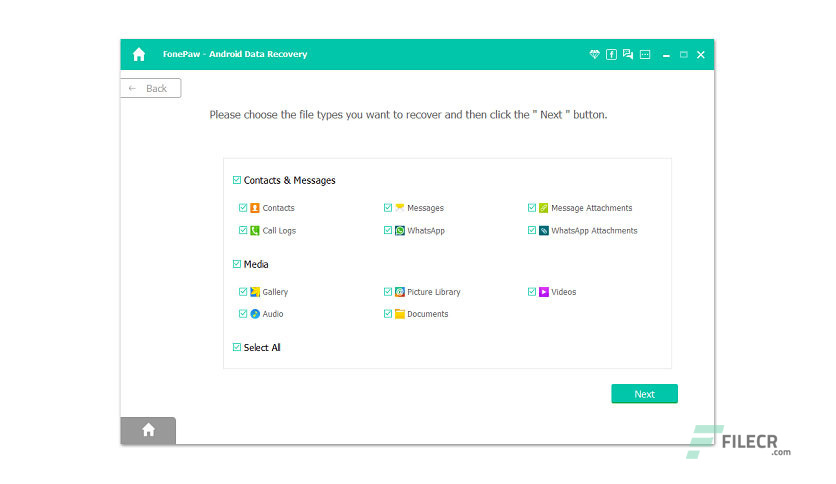The height and width of the screenshot is (484, 836).
Task: Uncheck the Contacts & Messages group checkbox
Action: [237, 180]
